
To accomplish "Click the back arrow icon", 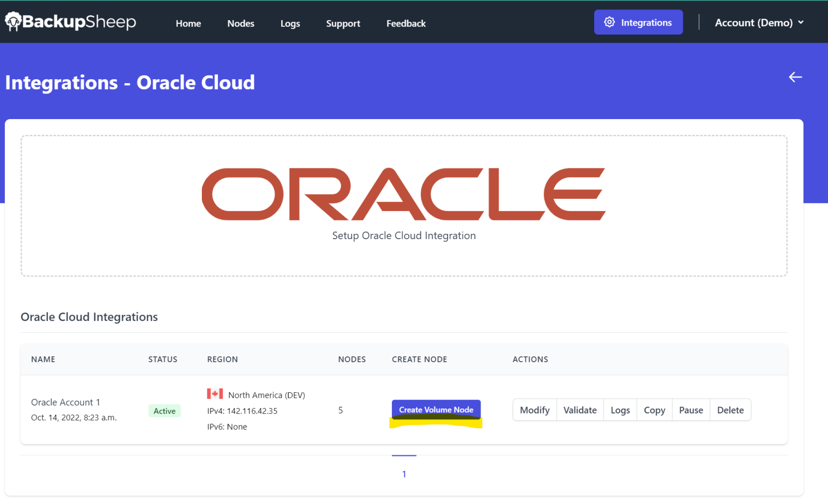I will click(796, 77).
